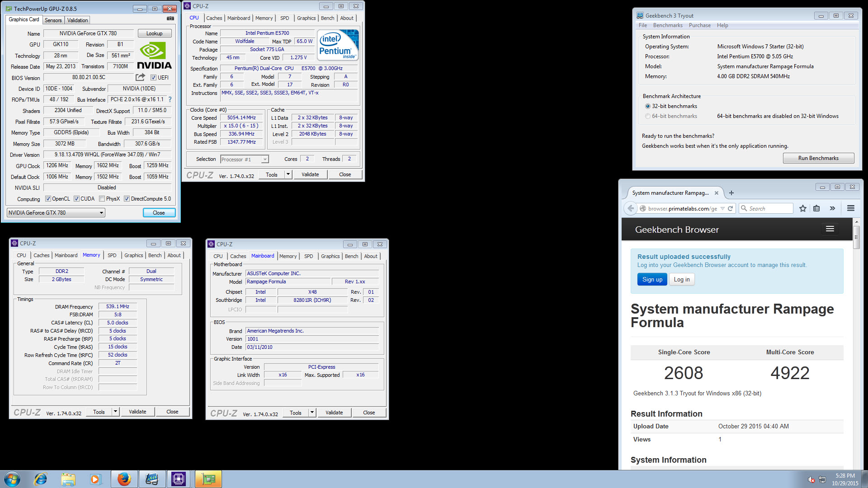
Task: Open Windows Start menu
Action: point(12,479)
